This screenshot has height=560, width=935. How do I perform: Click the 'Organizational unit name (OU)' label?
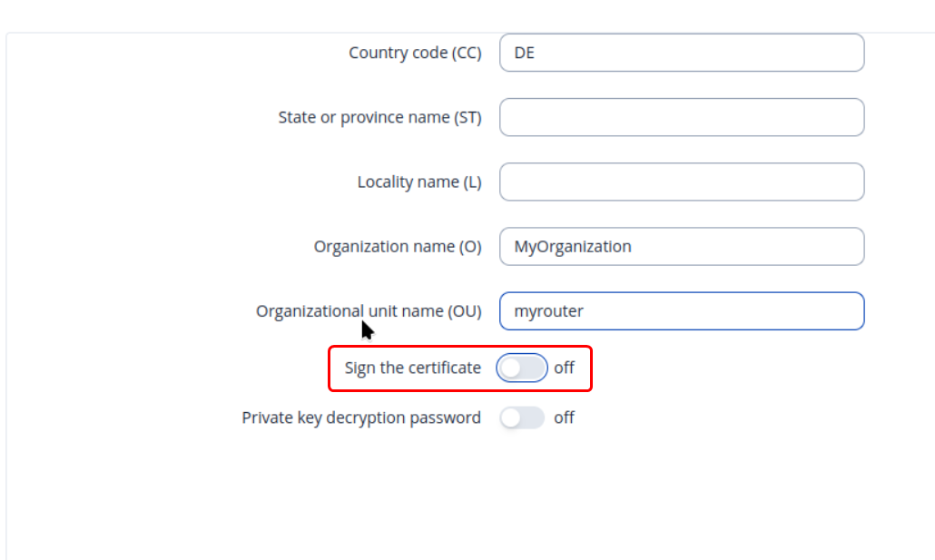tap(369, 311)
